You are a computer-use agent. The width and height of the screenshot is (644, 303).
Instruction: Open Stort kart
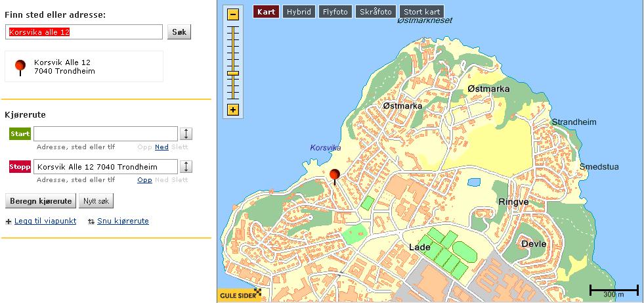point(422,12)
